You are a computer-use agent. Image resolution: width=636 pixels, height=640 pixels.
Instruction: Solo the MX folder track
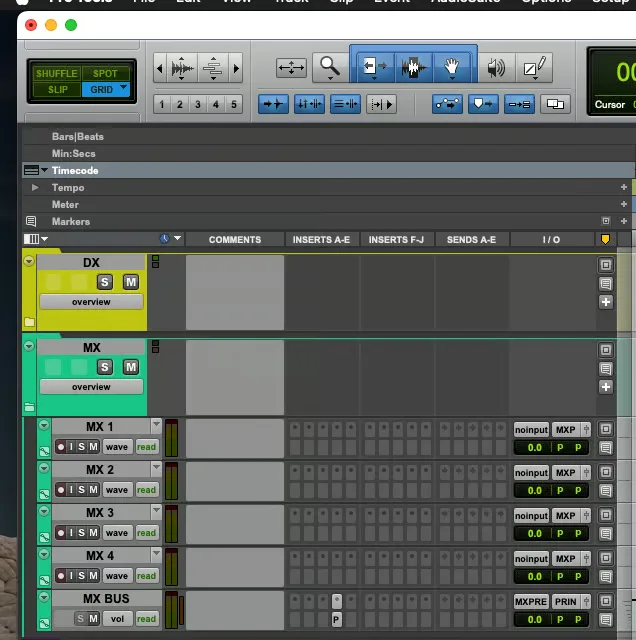click(x=105, y=367)
